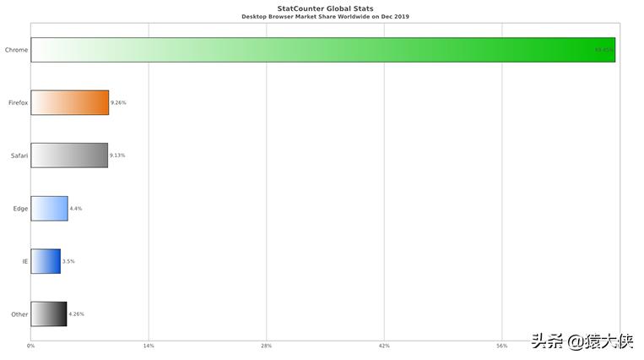Click the 4.4% value label
This screenshot has height=360, width=644.
tap(76, 209)
